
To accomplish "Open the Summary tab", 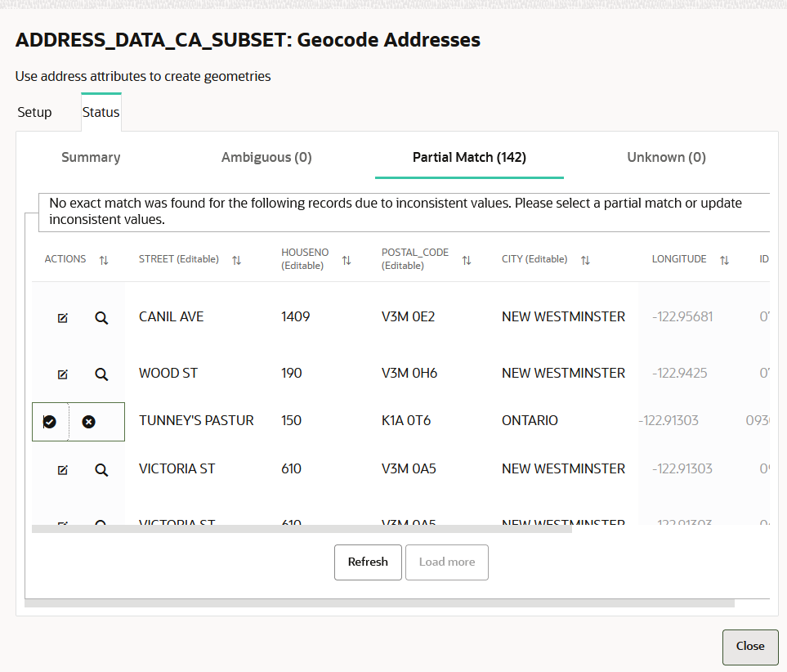I will coord(91,157).
